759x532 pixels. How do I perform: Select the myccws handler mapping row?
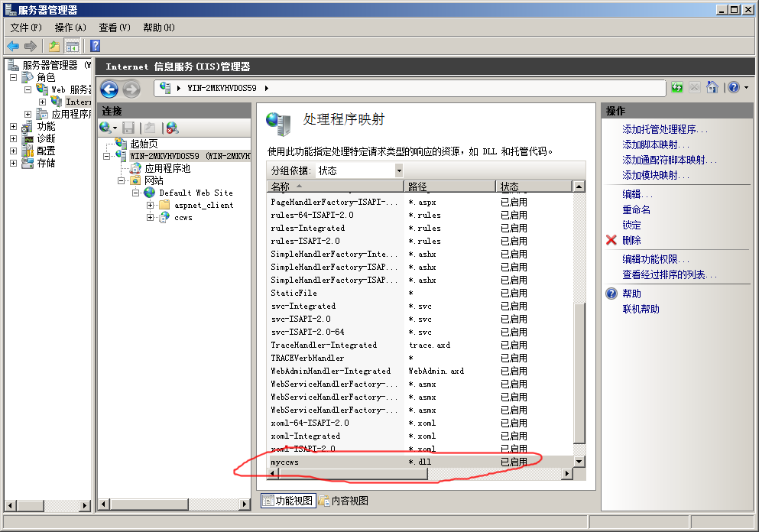[336, 462]
